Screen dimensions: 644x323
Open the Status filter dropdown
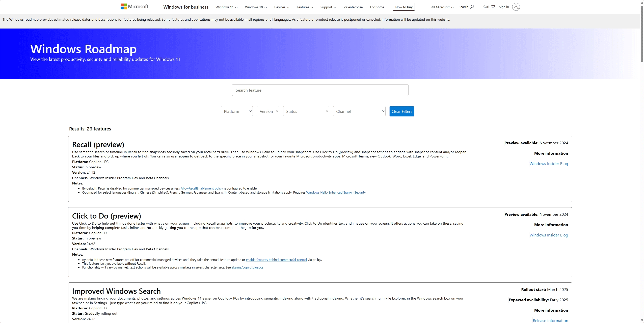click(306, 111)
